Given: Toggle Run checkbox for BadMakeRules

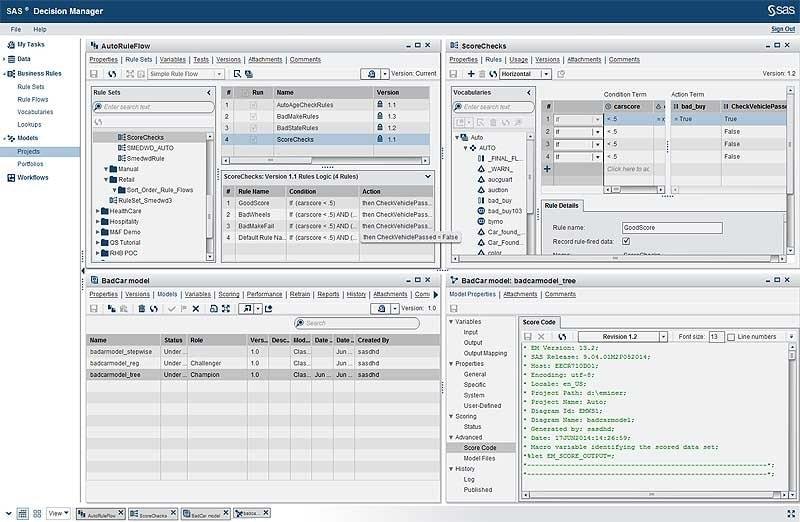Looking at the screenshot, I should click(253, 116).
